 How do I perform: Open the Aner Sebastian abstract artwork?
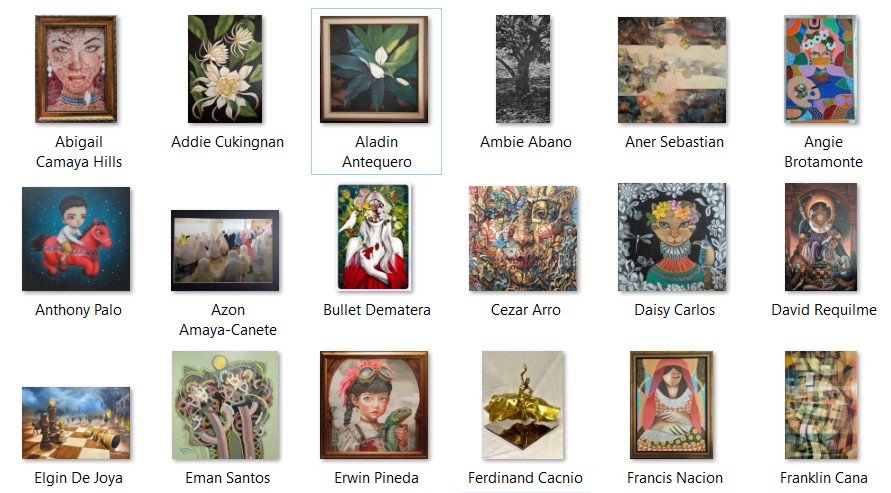(672, 70)
